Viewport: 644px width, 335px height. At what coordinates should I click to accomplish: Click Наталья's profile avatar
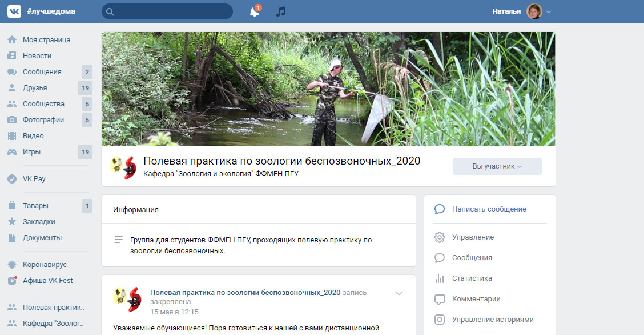pos(534,11)
